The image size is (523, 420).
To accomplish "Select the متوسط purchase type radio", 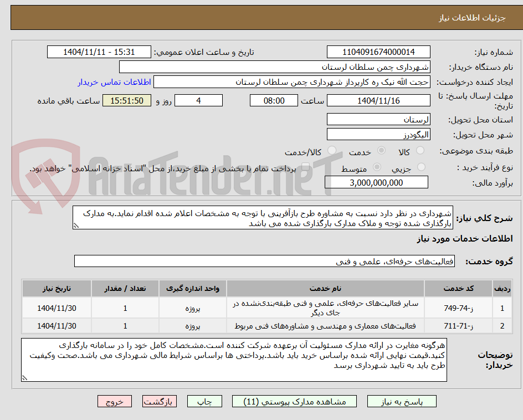I will tap(377, 167).
